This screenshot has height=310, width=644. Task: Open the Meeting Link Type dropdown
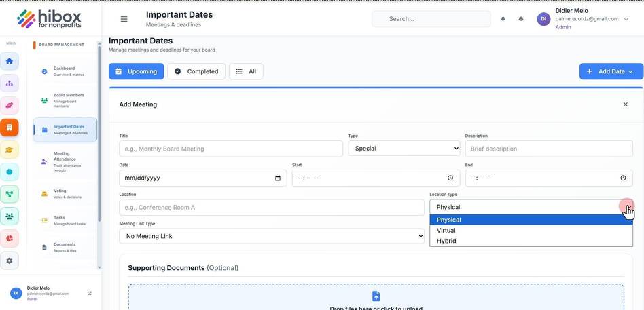coord(272,236)
